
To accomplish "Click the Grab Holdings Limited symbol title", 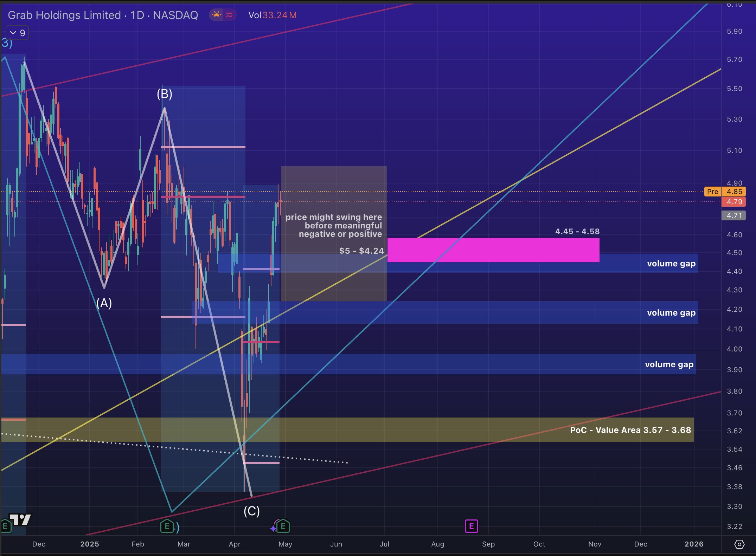I will pyautogui.click(x=64, y=15).
